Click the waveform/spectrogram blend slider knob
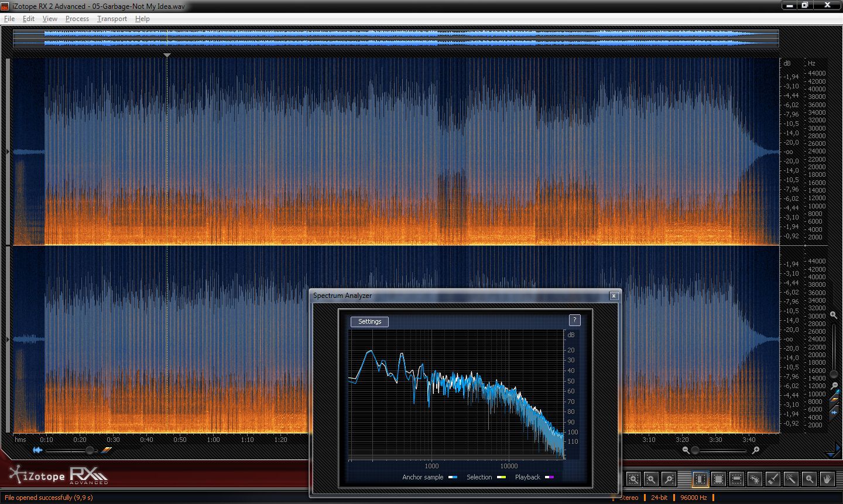 [90, 450]
